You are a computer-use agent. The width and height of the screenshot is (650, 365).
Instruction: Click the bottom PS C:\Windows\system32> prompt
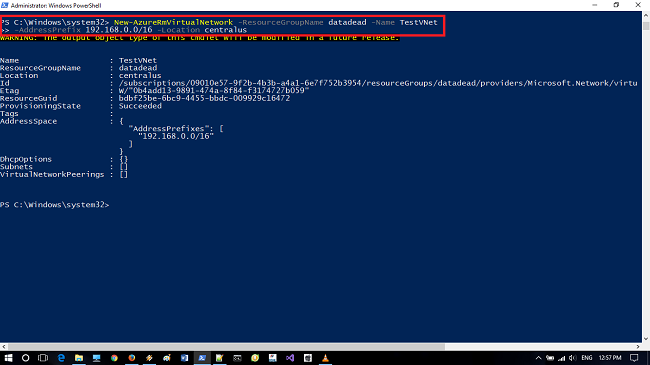[55, 205]
